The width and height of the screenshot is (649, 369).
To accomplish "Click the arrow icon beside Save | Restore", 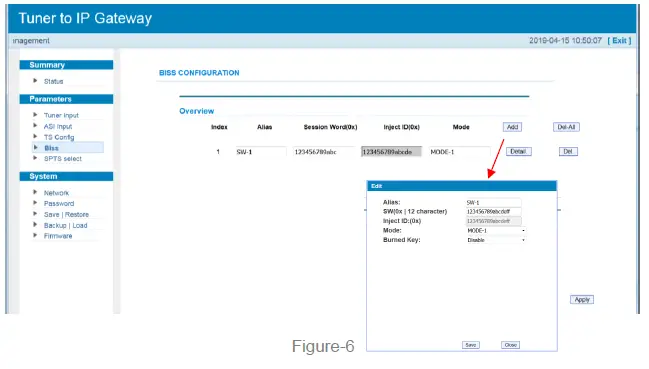I will [35, 214].
